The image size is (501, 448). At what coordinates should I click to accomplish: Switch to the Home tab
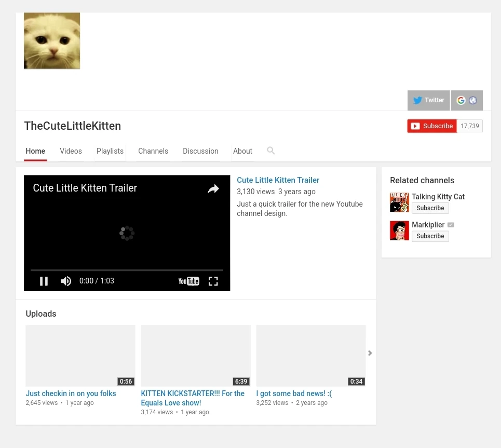tap(35, 151)
